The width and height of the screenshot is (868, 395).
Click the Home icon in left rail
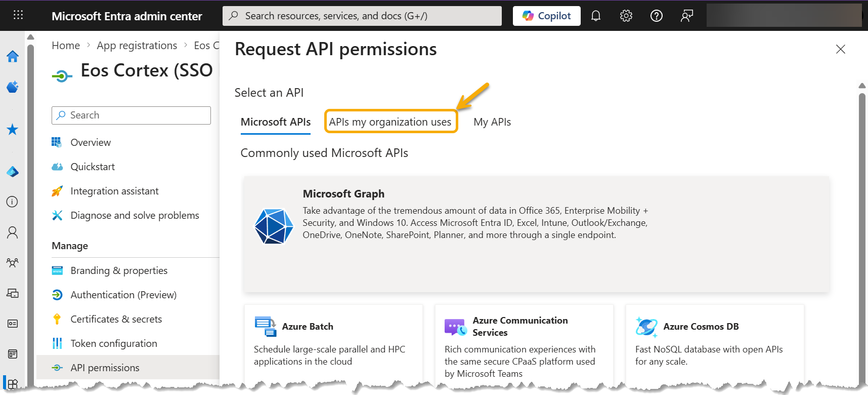click(13, 56)
